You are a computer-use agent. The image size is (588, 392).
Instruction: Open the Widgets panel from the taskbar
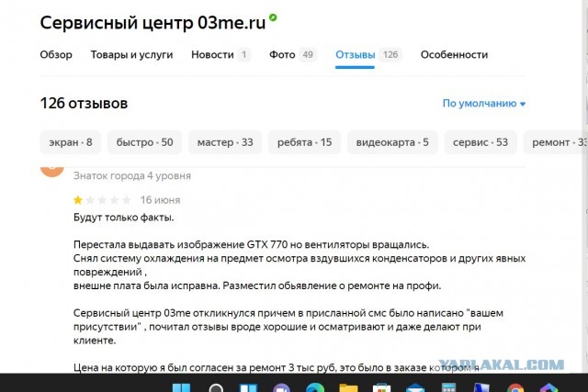248,387
